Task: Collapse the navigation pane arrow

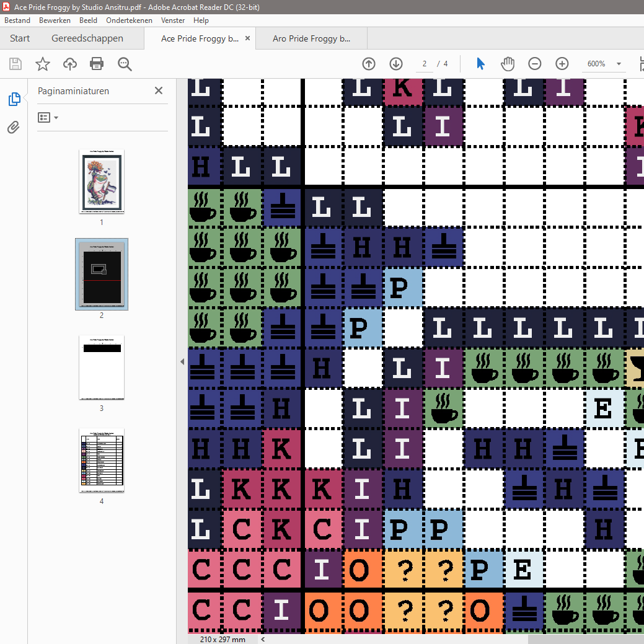Action: click(x=182, y=361)
